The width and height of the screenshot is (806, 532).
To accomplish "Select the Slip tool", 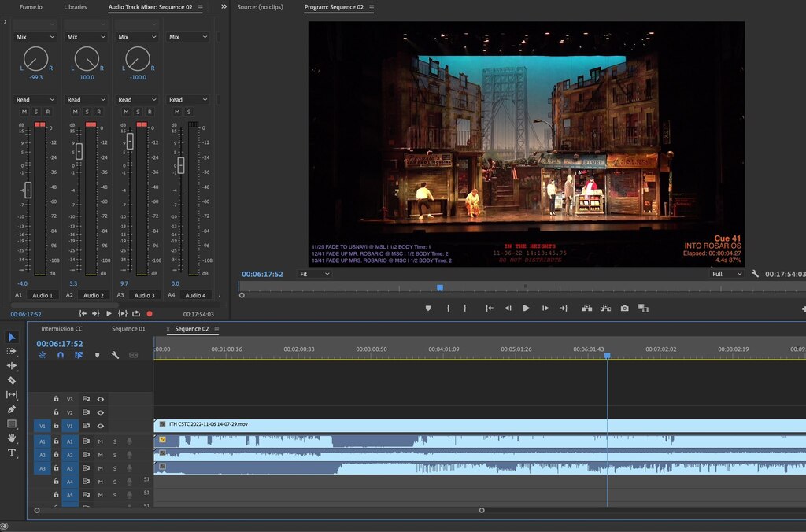I will tap(12, 395).
